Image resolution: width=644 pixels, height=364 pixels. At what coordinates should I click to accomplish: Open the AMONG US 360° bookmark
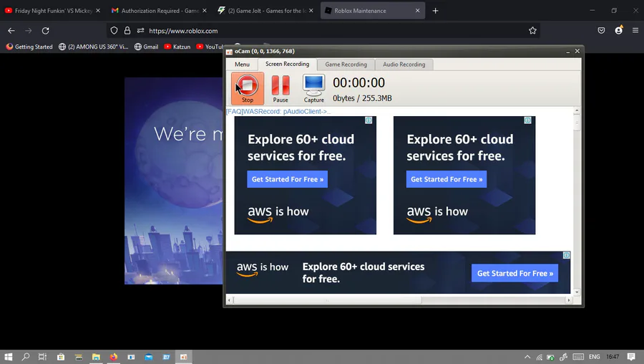[94, 47]
